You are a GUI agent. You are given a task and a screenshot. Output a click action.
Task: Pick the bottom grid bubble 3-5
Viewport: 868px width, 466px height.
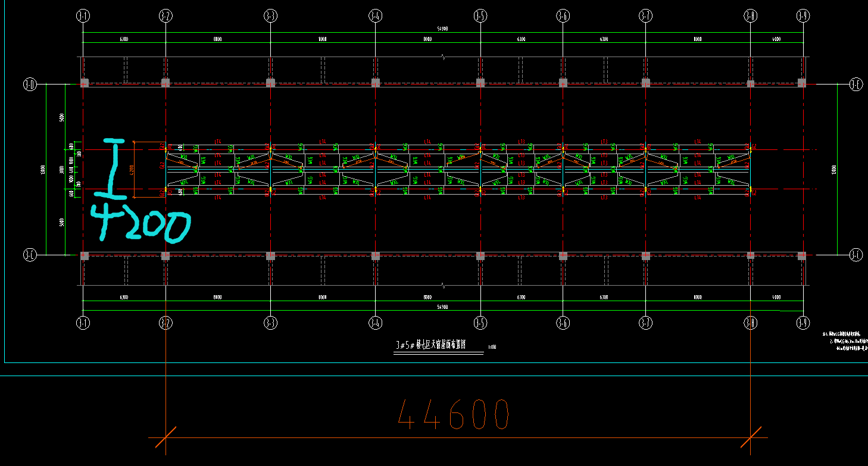(480, 323)
